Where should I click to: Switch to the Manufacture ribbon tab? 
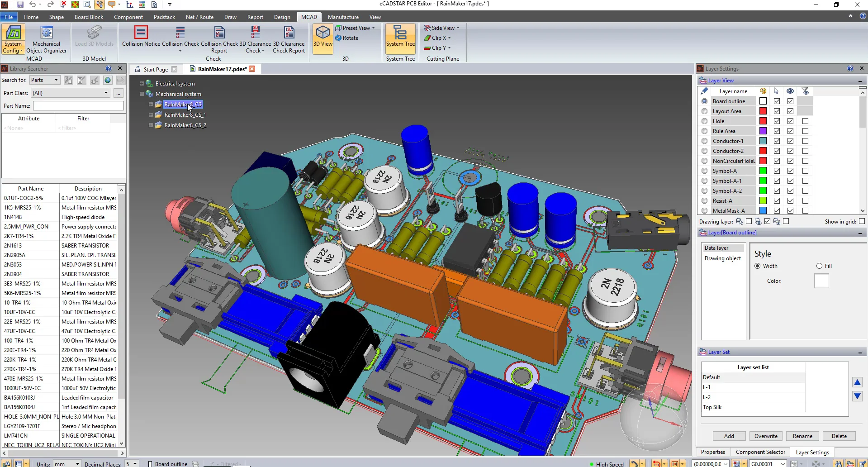coord(343,17)
